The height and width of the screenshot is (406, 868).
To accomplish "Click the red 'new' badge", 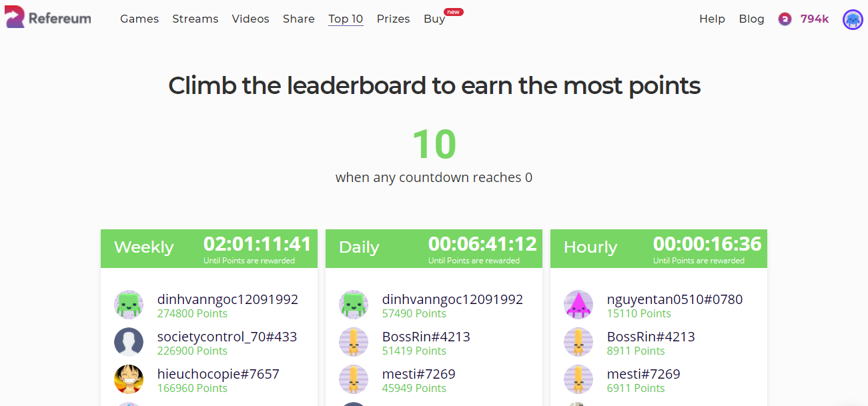I will click(454, 12).
